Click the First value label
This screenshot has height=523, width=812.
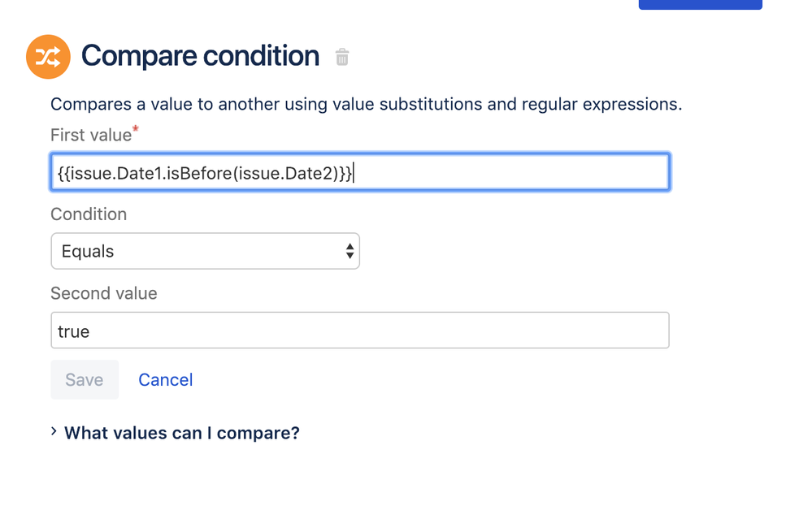pyautogui.click(x=90, y=135)
